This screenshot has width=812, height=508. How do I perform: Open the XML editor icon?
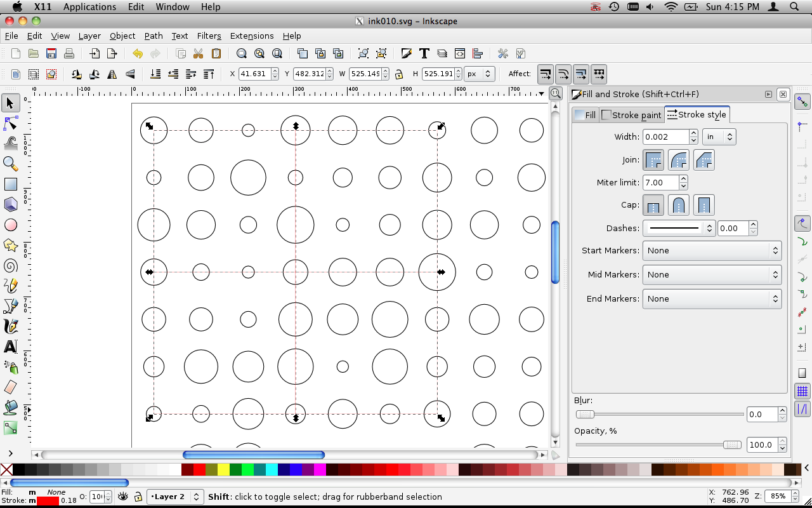pyautogui.click(x=460, y=54)
